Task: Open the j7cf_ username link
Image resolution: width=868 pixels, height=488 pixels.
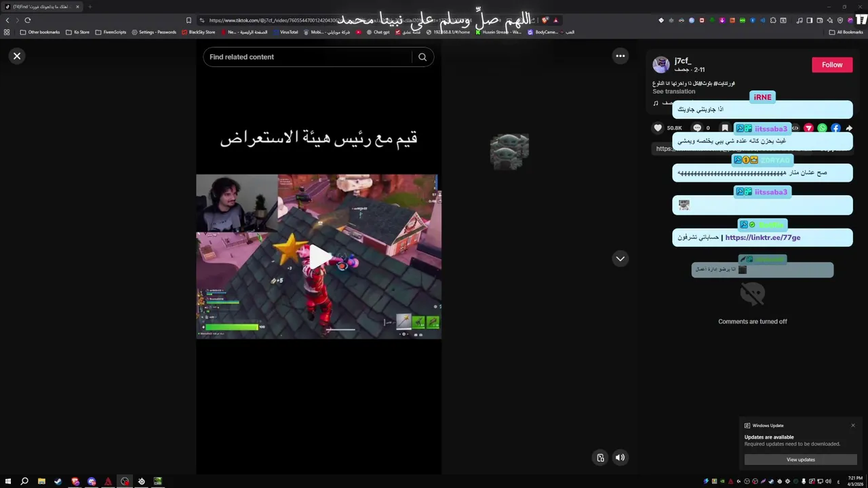Action: pyautogui.click(x=682, y=61)
